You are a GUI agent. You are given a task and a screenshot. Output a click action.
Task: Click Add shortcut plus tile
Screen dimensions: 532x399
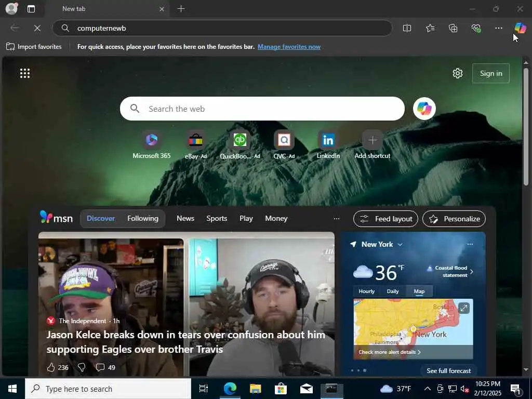372,145
